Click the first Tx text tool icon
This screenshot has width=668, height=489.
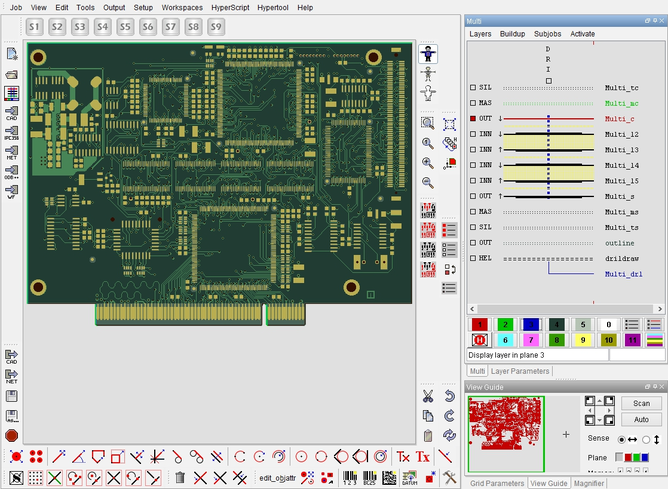click(403, 457)
